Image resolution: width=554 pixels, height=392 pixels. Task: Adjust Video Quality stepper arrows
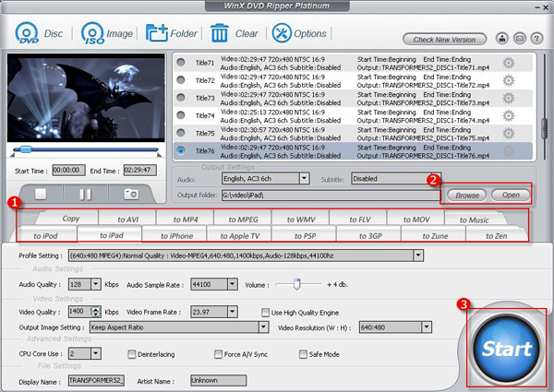pyautogui.click(x=95, y=312)
